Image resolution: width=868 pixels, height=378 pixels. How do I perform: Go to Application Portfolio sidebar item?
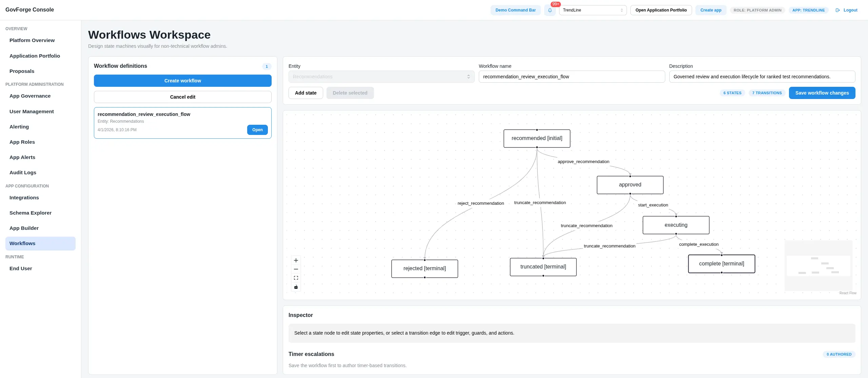coord(40,56)
